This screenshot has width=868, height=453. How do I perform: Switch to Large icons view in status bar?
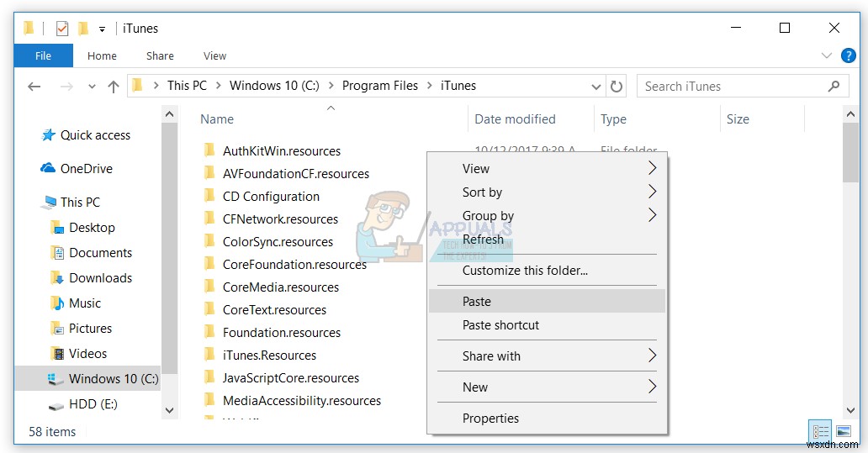point(843,431)
